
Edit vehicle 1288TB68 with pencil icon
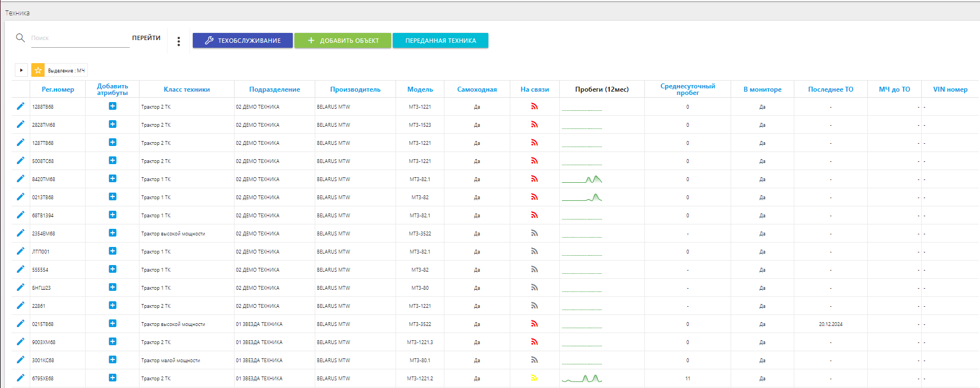coord(20,106)
